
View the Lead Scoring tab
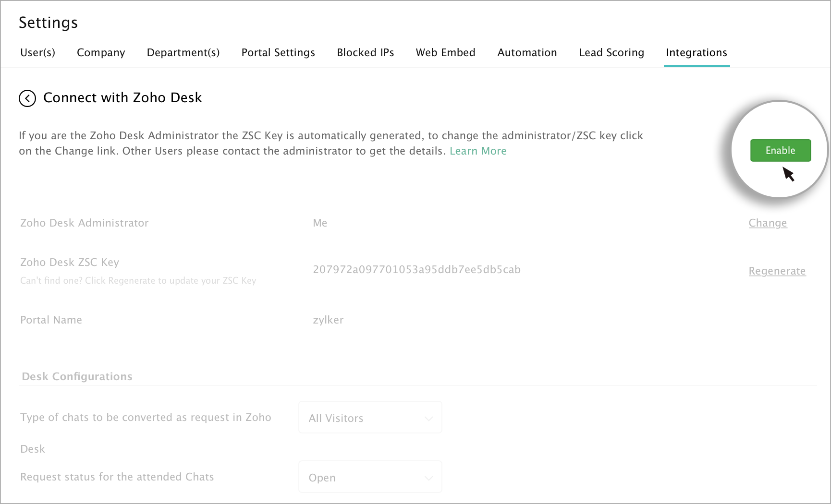click(611, 53)
